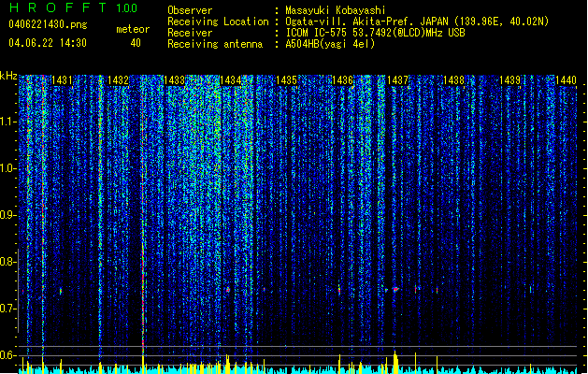The image size is (588, 374).
Task: Click time marker 1434
Action: [230, 80]
